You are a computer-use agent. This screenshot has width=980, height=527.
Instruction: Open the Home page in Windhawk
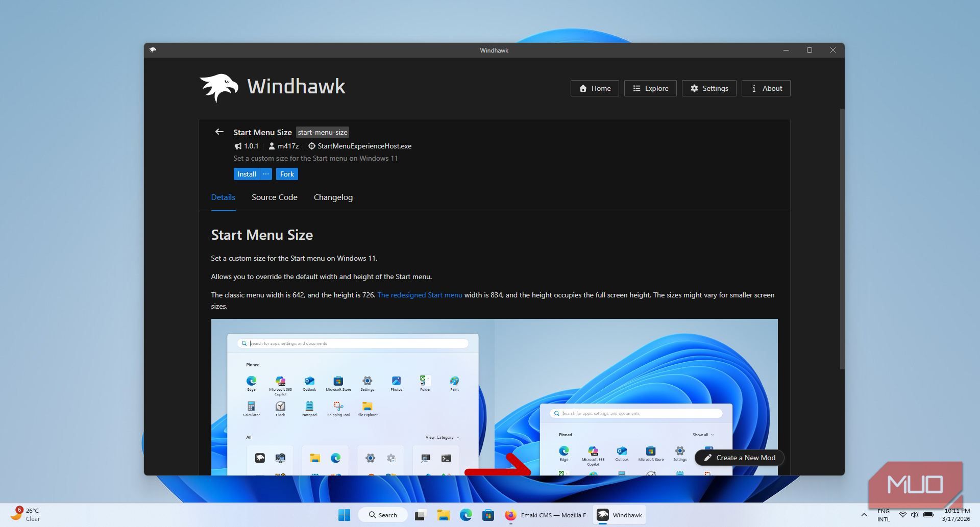pos(595,88)
